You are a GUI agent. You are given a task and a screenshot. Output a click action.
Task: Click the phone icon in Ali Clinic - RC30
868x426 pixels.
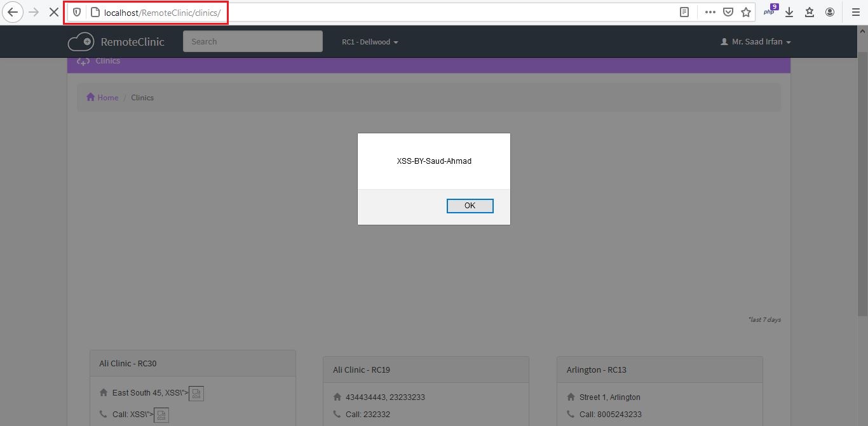click(x=104, y=415)
